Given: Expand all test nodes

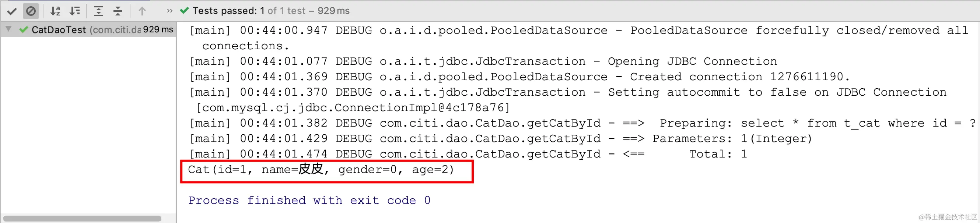Looking at the screenshot, I should click(98, 11).
